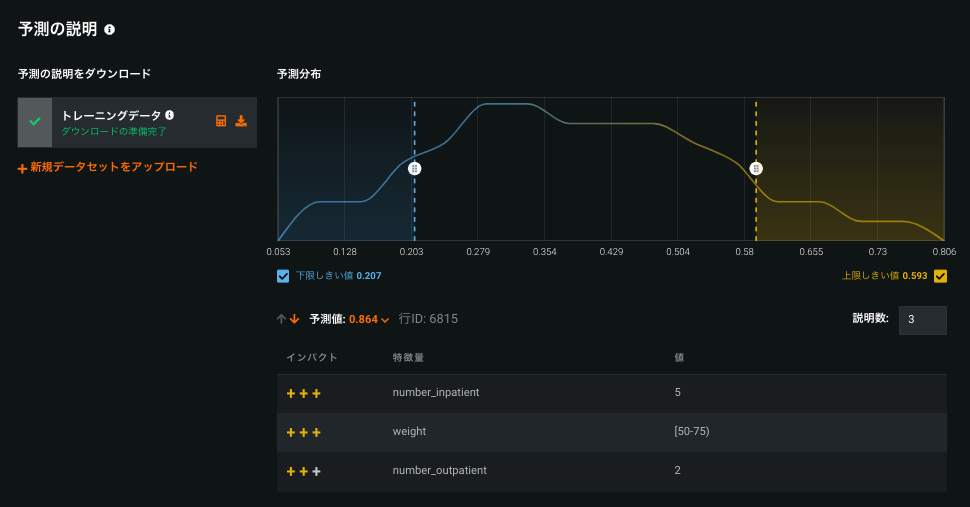Click the calculator icon for training data
The image size is (970, 507).
[x=222, y=121]
